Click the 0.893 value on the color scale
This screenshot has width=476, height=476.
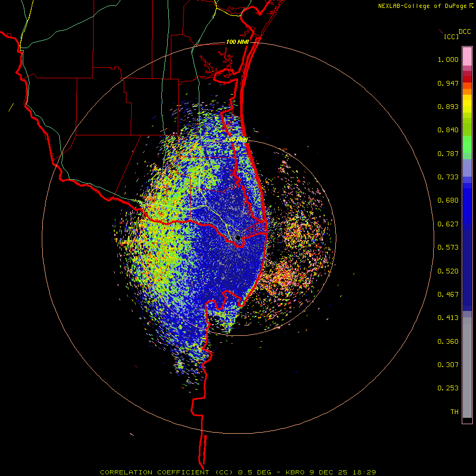(x=448, y=106)
